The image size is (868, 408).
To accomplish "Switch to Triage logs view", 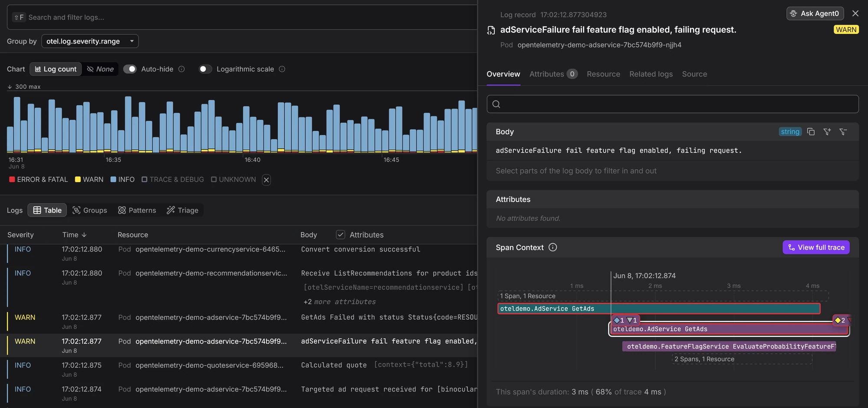I will coord(182,210).
